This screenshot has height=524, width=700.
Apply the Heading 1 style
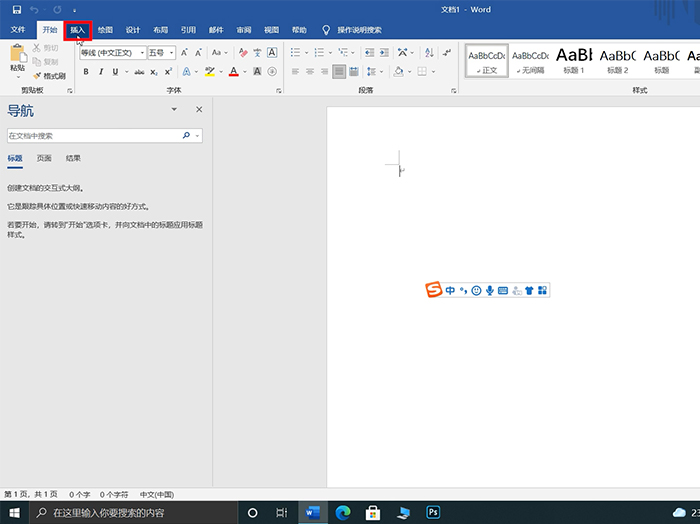[x=574, y=61]
